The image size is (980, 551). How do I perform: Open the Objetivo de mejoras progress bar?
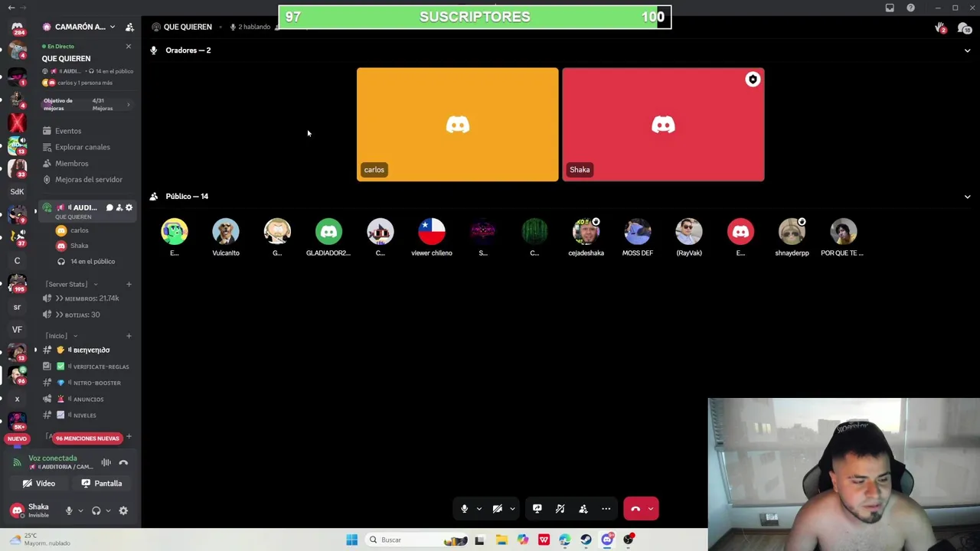pyautogui.click(x=87, y=104)
